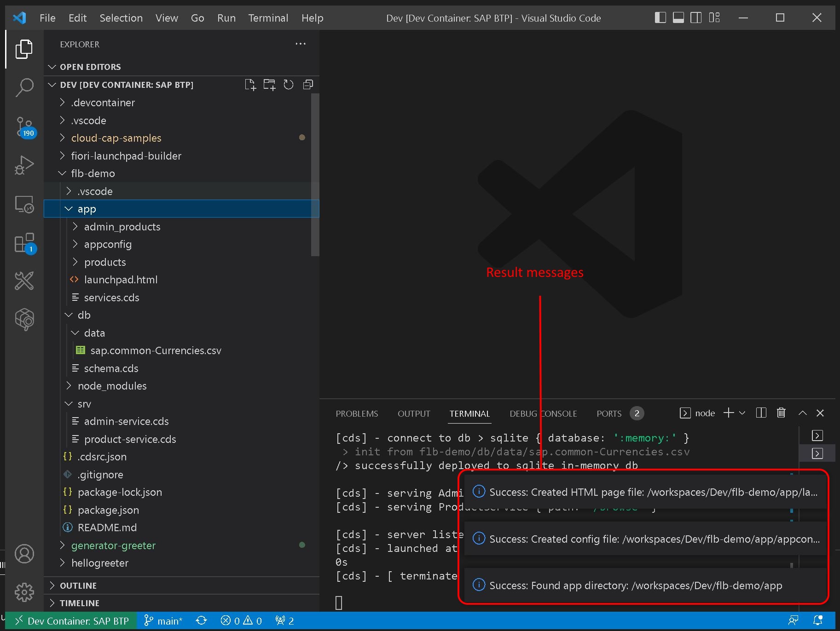Image resolution: width=840 pixels, height=631 pixels.
Task: Open the Manage gear icon
Action: pyautogui.click(x=24, y=592)
